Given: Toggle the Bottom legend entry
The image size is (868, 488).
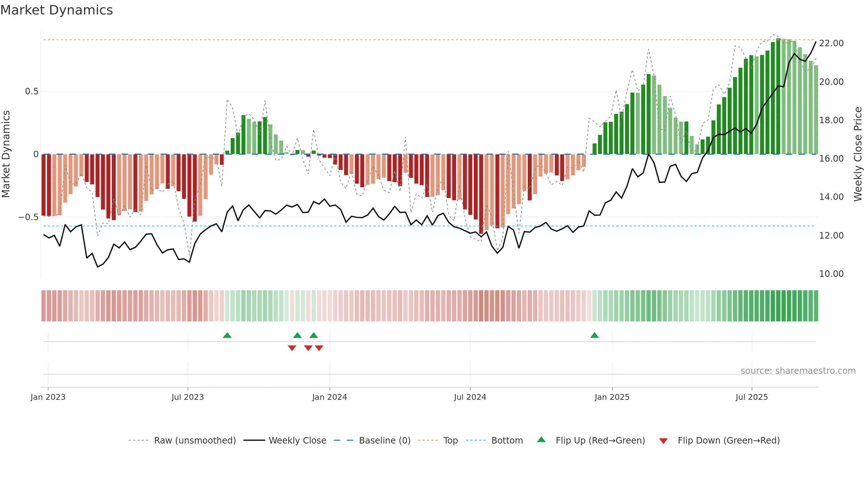Looking at the screenshot, I should point(494,440).
